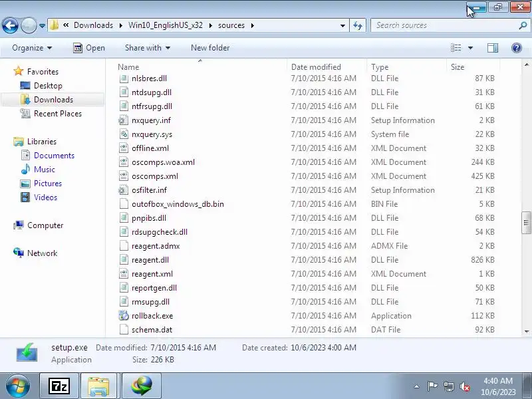Select the Win10_EnglishUS_x32 breadcrumb

(165, 25)
